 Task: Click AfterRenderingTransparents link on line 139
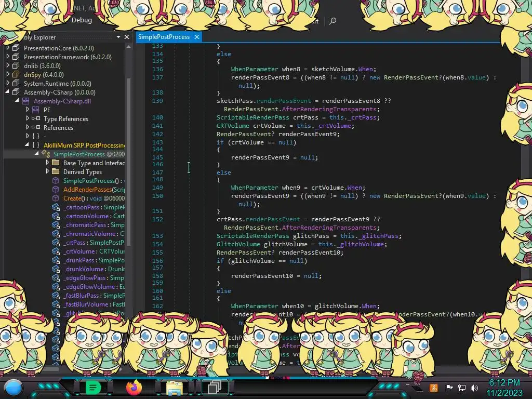tap(329, 109)
